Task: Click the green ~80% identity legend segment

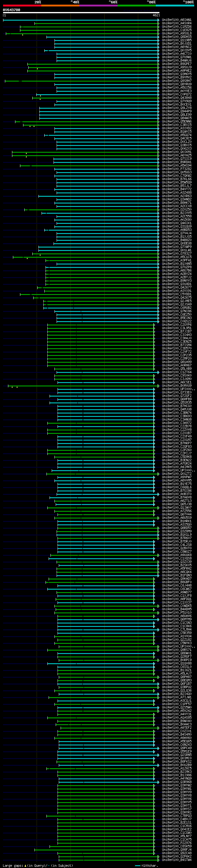Action: (x=137, y=6)
